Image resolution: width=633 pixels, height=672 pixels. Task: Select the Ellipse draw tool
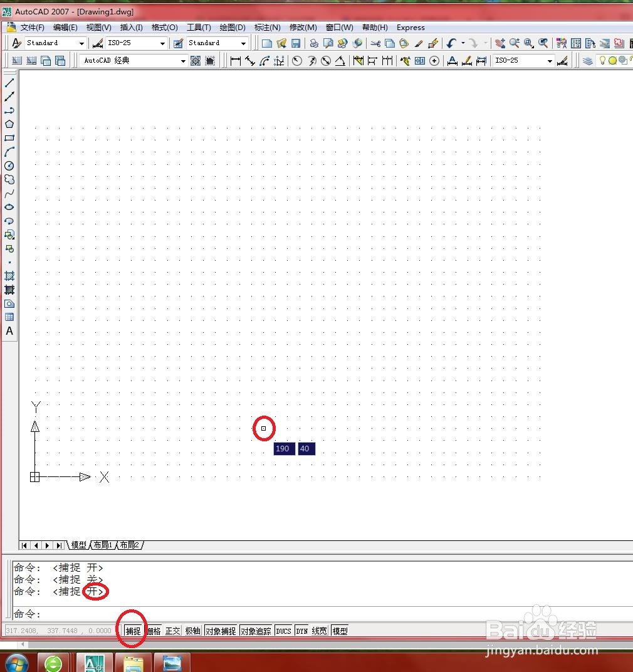click(9, 207)
